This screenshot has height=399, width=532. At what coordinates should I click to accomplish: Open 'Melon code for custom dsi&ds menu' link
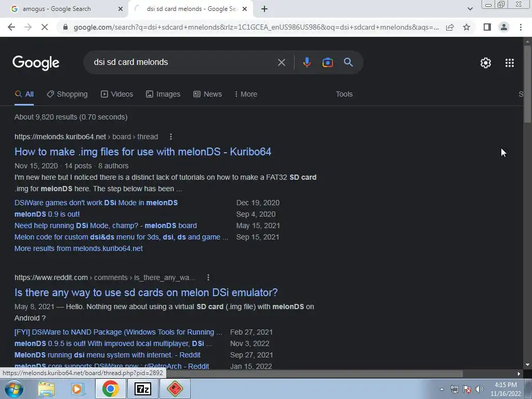point(121,237)
